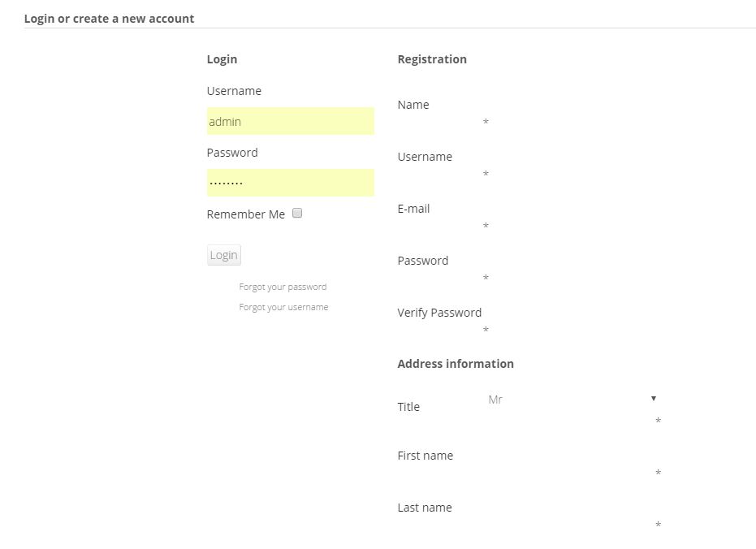Open the Forgot your username link
756x549 pixels.
tap(283, 307)
